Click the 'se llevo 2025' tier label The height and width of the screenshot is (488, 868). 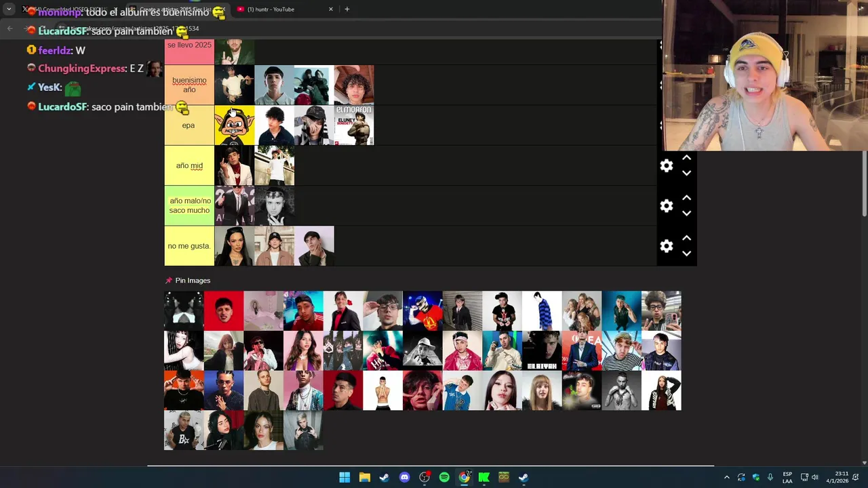[189, 52]
